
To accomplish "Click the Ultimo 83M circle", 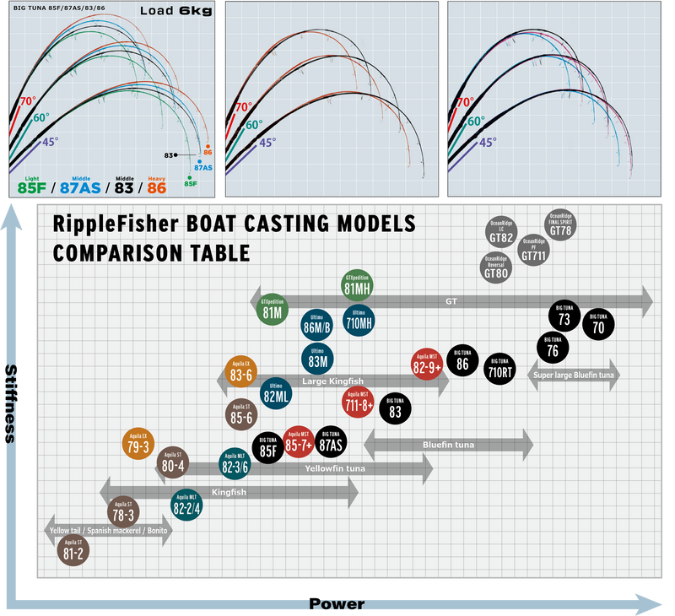I will click(x=317, y=359).
